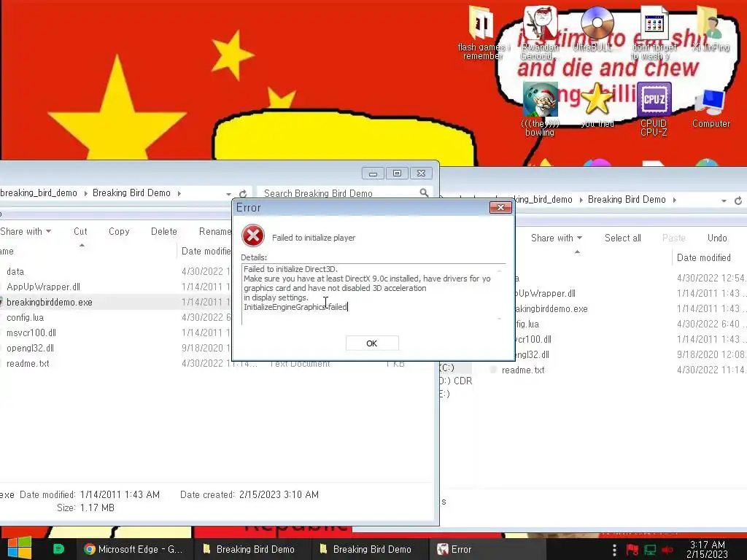Click the Breaking Bird Demo breadcrumb in the right window

(627, 200)
